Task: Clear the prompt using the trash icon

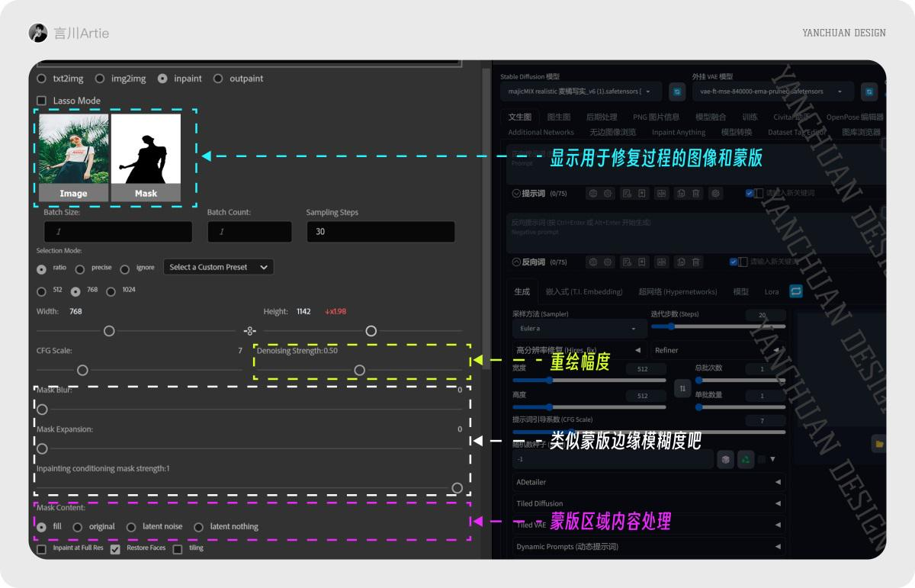Action: pos(695,193)
